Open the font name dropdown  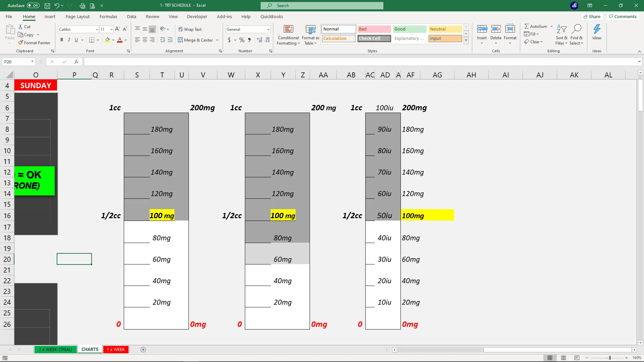[97, 29]
